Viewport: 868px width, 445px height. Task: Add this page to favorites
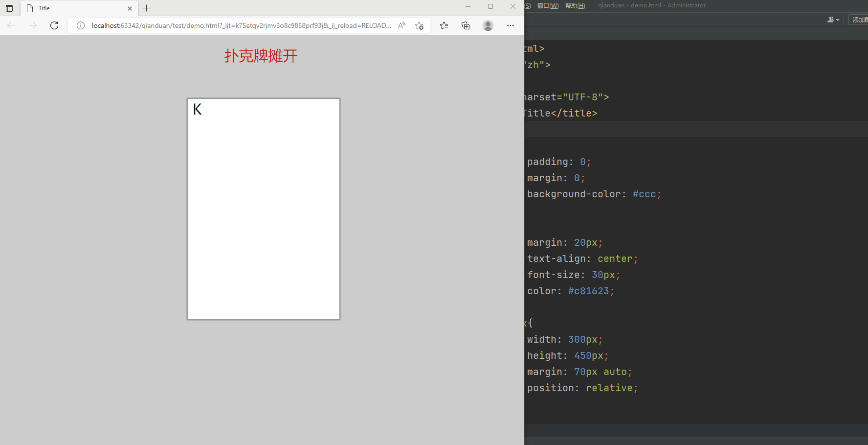(x=419, y=25)
